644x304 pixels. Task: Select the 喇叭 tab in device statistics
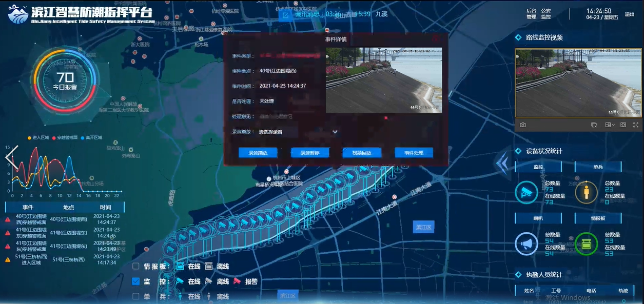pos(538,218)
